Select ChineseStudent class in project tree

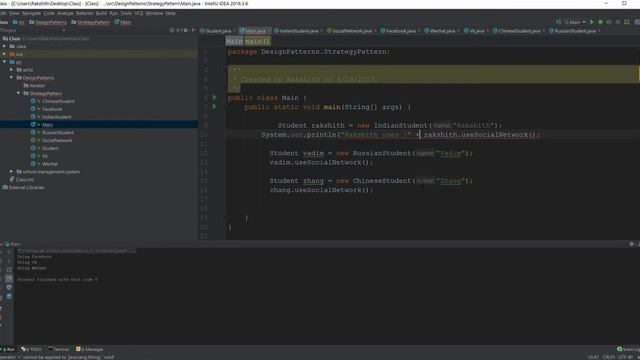pyautogui.click(x=58, y=101)
